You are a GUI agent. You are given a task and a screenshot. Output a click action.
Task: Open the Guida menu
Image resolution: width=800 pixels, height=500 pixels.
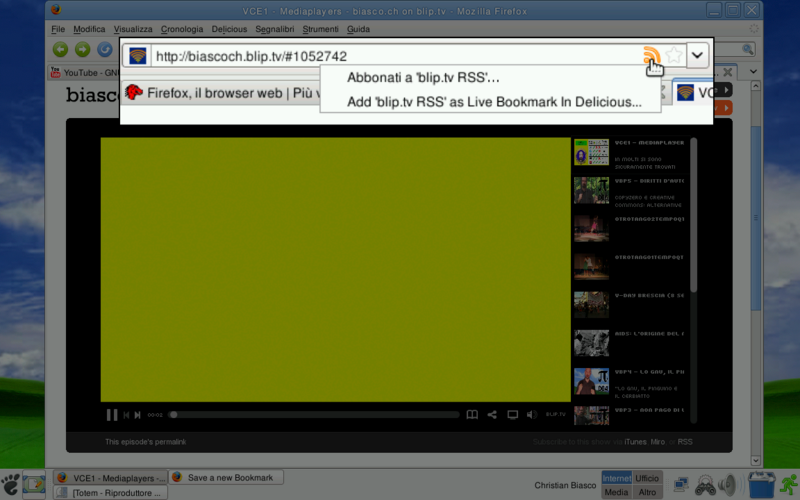tap(358, 29)
